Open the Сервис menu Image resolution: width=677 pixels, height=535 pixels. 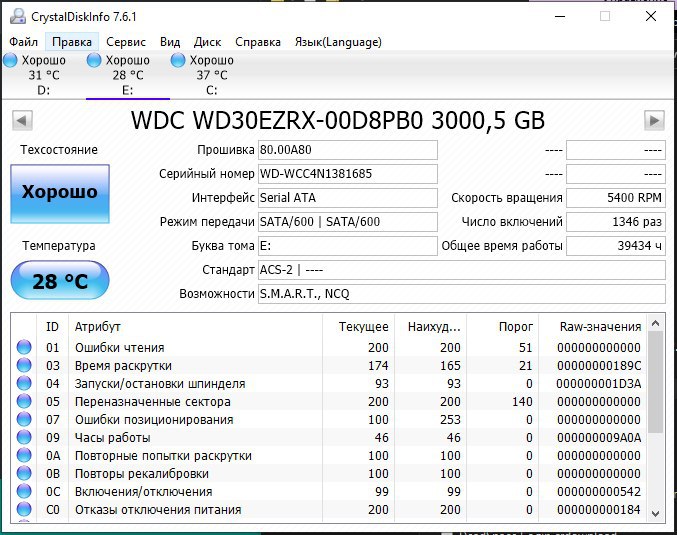(126, 42)
